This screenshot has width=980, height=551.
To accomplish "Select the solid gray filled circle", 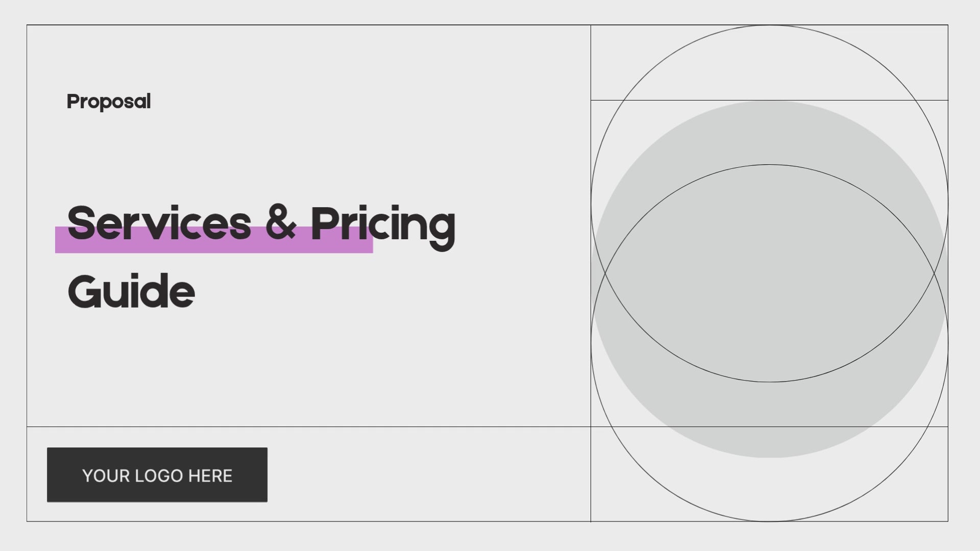I will (x=770, y=279).
